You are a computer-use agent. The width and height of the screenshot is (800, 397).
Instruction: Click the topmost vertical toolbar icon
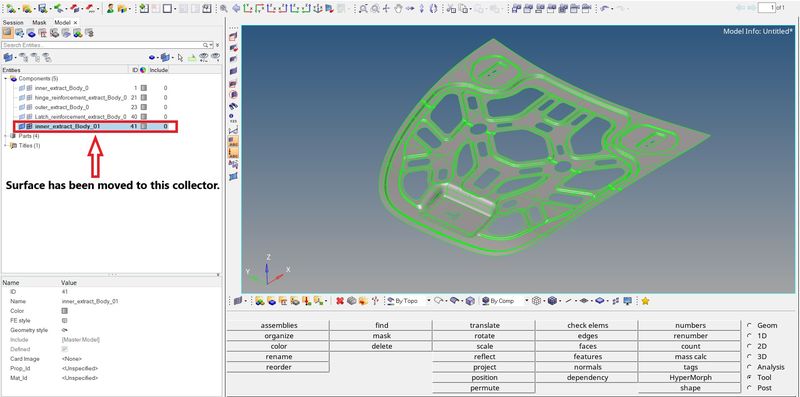pos(234,36)
